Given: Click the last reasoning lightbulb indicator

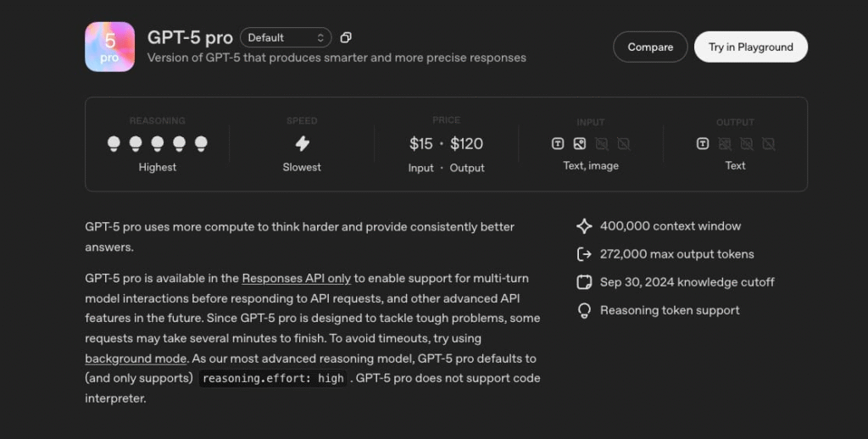Looking at the screenshot, I should pyautogui.click(x=201, y=143).
